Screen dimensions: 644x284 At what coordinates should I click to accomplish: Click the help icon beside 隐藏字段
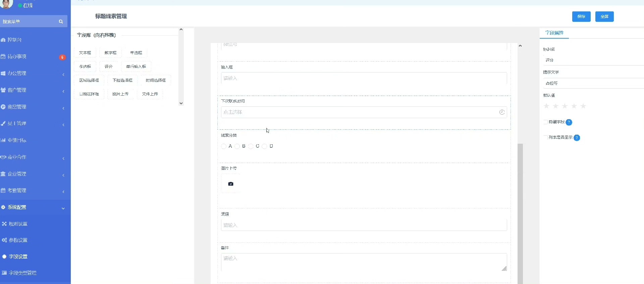click(569, 122)
